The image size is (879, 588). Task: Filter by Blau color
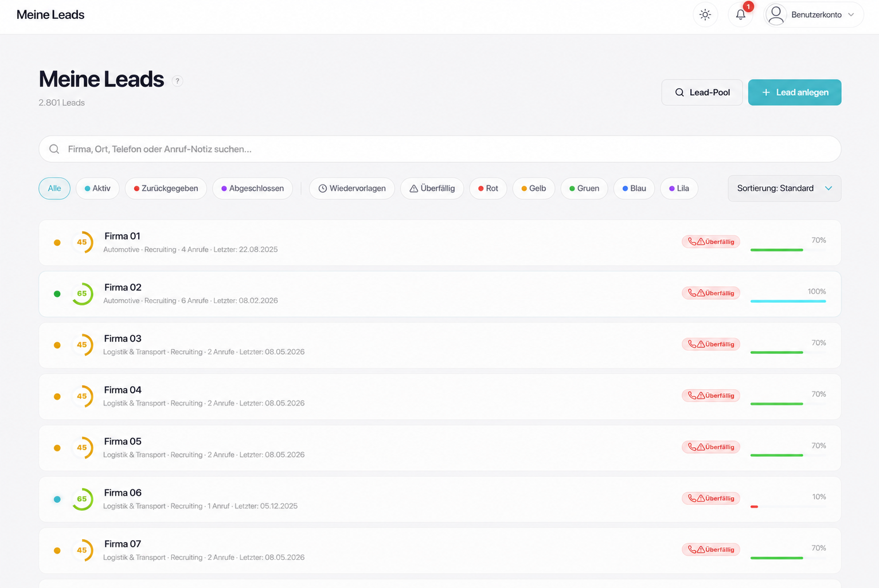(x=634, y=189)
